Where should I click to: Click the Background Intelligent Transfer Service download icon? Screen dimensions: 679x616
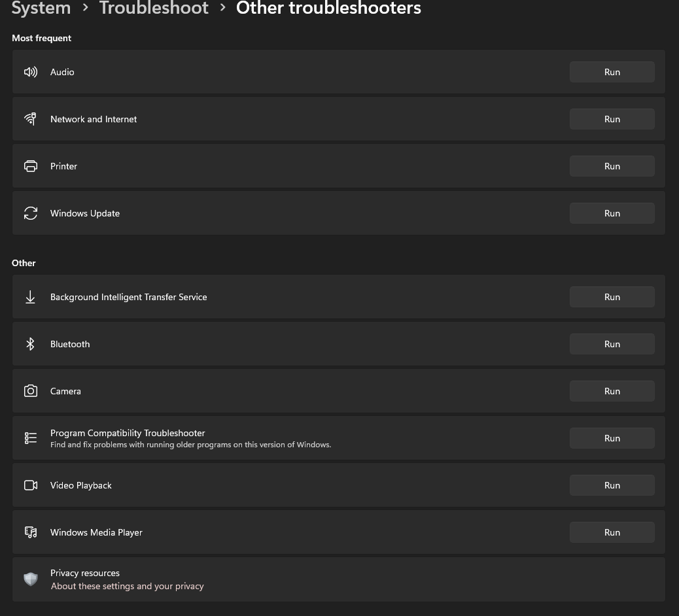click(x=31, y=297)
